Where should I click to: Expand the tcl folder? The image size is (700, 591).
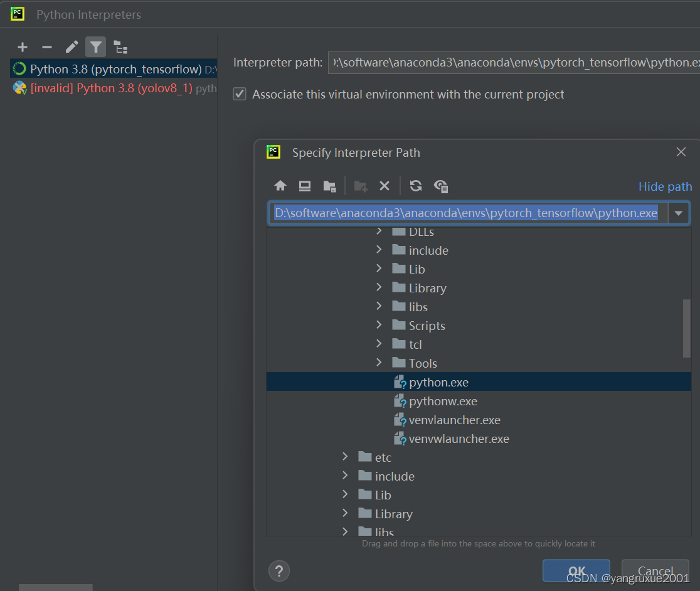[379, 343]
